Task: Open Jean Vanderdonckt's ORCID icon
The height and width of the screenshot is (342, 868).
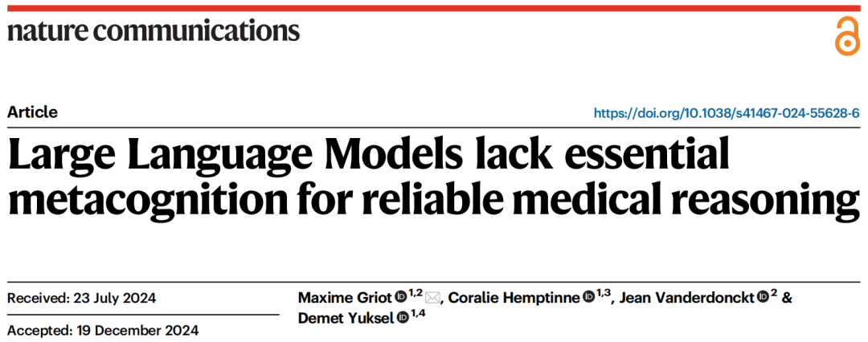Action: pyautogui.click(x=762, y=299)
